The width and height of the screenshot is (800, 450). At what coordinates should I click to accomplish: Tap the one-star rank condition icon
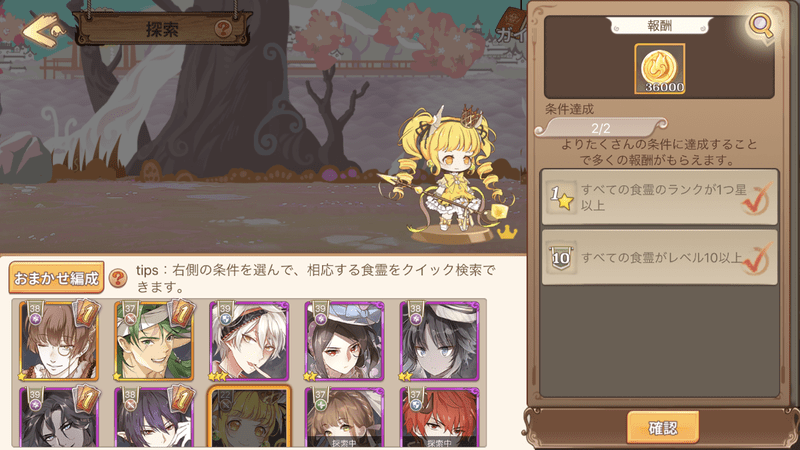pos(561,197)
